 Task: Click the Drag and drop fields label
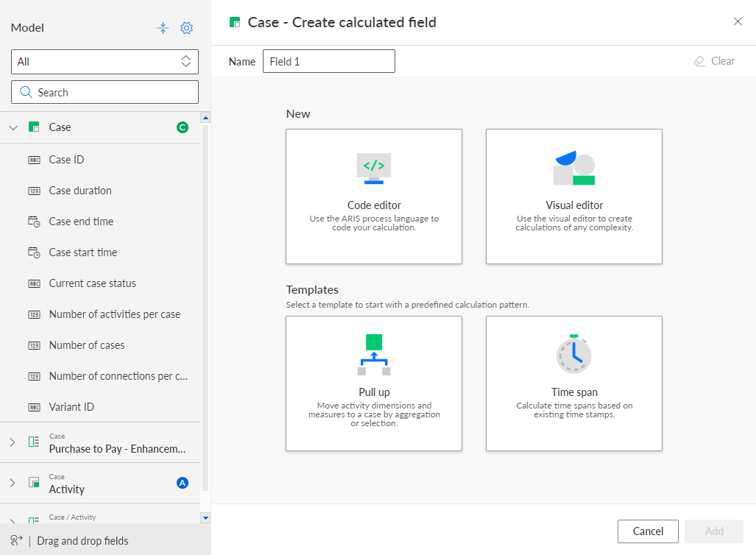pyautogui.click(x=82, y=541)
